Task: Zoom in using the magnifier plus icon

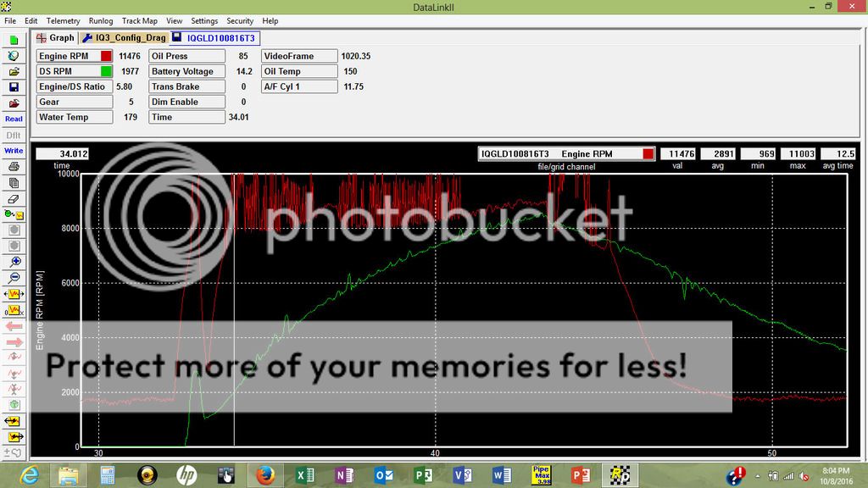Action: pos(14,262)
